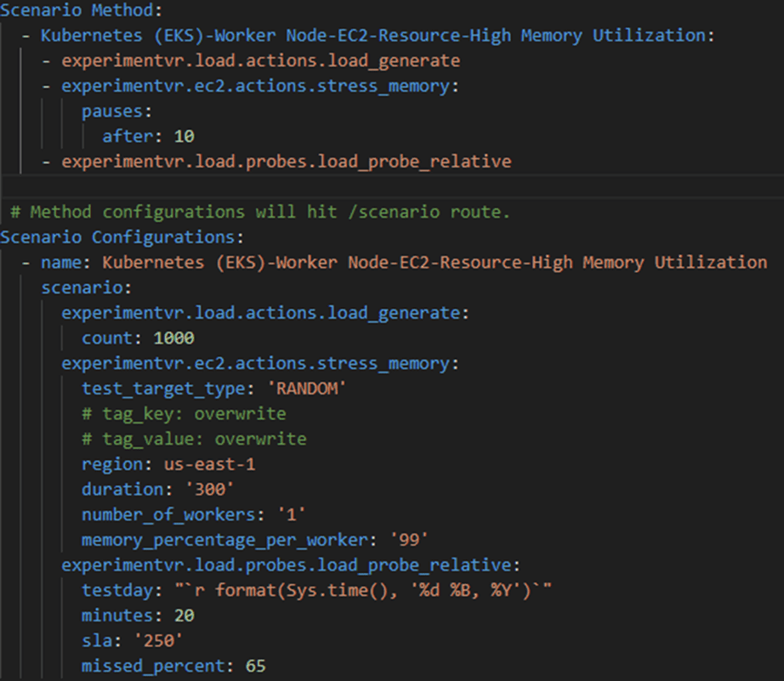Screen dimensions: 784x681
Task: Select the load_generate list item under Scenario Method
Action: [x=260, y=61]
